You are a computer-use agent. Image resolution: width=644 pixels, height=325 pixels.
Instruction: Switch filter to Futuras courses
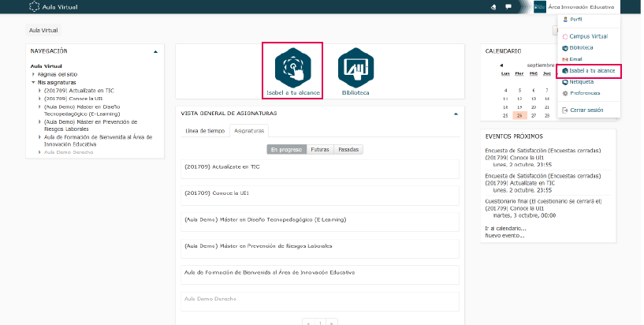click(x=320, y=149)
